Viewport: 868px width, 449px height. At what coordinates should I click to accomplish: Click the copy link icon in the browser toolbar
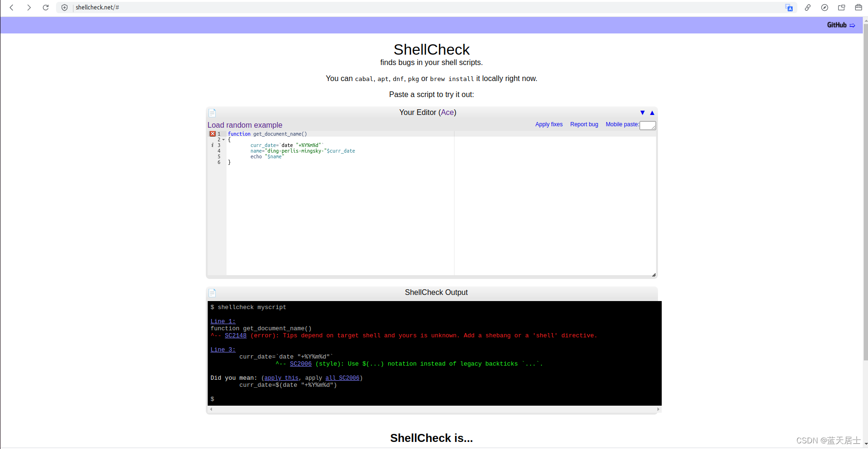808,8
